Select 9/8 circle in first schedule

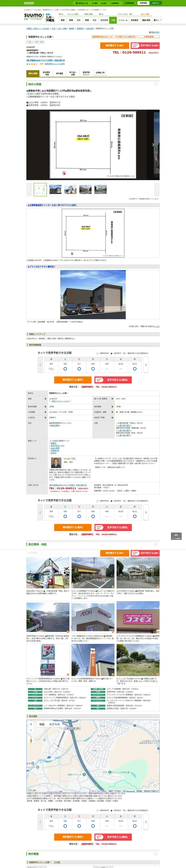pos(93,369)
